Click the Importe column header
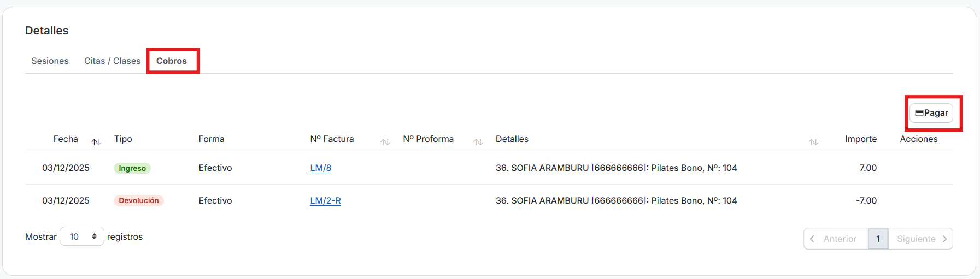 click(860, 139)
